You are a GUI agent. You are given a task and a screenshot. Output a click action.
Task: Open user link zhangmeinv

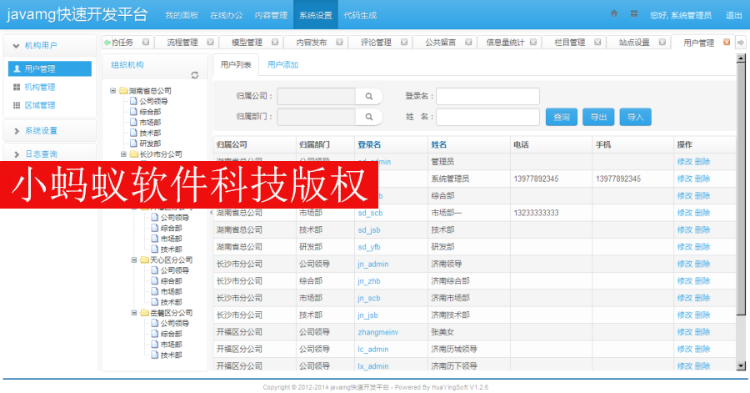tap(378, 332)
